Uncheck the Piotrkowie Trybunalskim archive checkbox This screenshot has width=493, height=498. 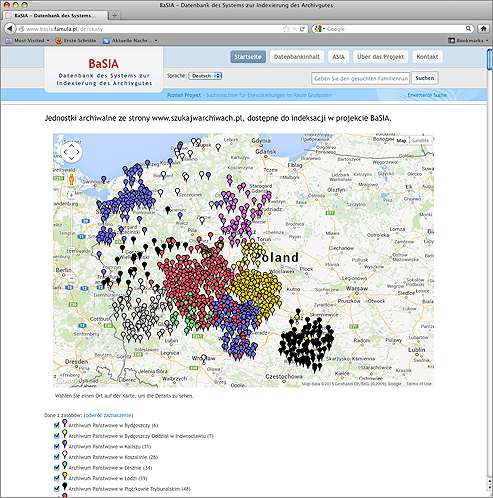point(57,489)
